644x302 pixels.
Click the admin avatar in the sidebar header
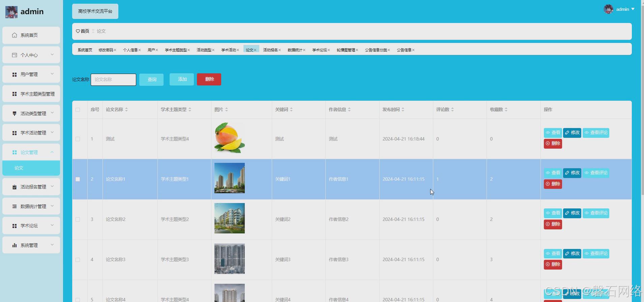(11, 12)
